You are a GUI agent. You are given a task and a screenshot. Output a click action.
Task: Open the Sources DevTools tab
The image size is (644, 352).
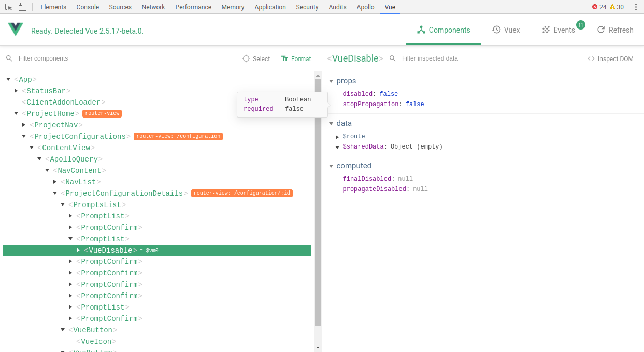pyautogui.click(x=120, y=7)
